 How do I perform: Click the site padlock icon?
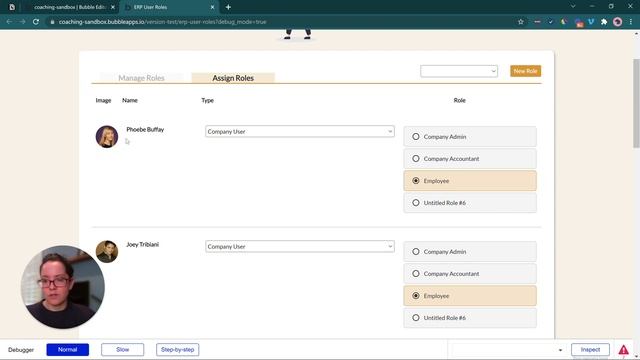point(52,22)
